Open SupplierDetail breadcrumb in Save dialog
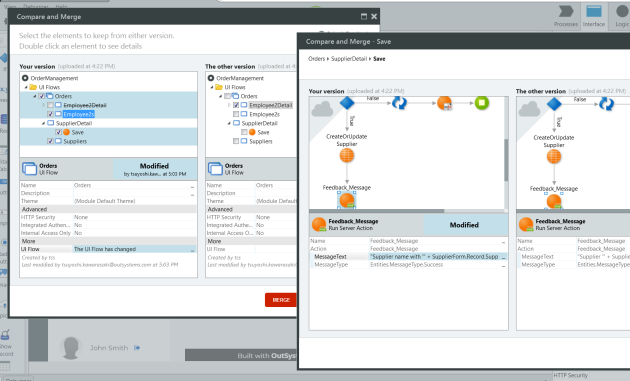This screenshot has height=381, width=630. [349, 59]
